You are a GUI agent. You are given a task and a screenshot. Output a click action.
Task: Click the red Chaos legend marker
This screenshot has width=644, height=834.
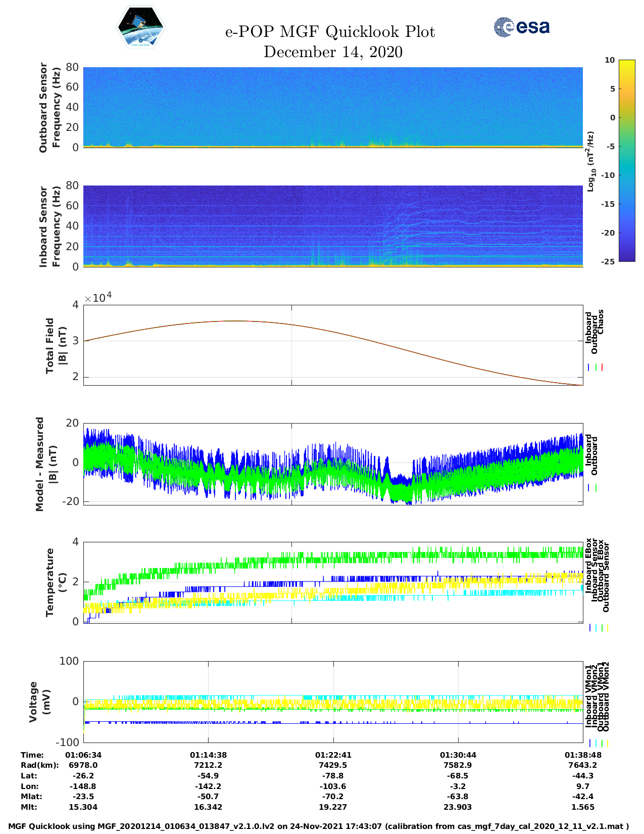(602, 367)
